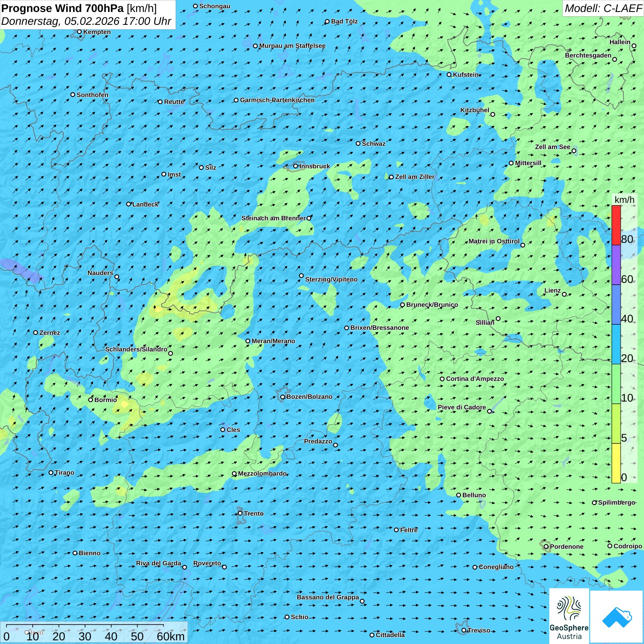Click the date 'Donnerstag, 05.02.2026 17:00 Uhr'
Screen dimensions: 644x644
click(x=86, y=21)
